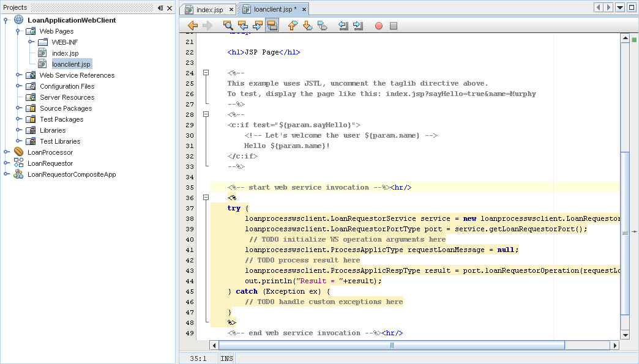
Task: Expand the Source Packages node
Action: coord(19,108)
